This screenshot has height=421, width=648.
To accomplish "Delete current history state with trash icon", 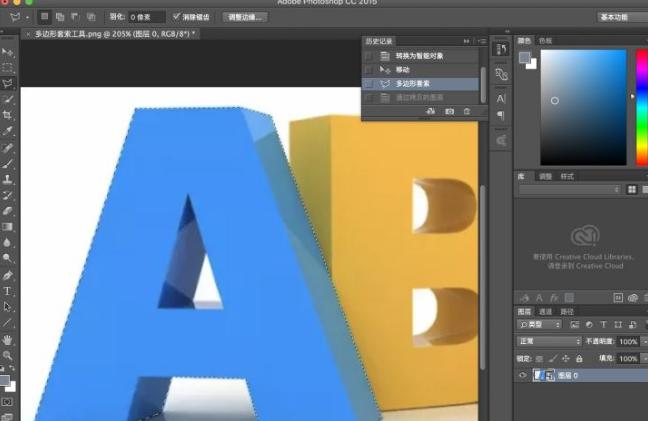I will [467, 112].
